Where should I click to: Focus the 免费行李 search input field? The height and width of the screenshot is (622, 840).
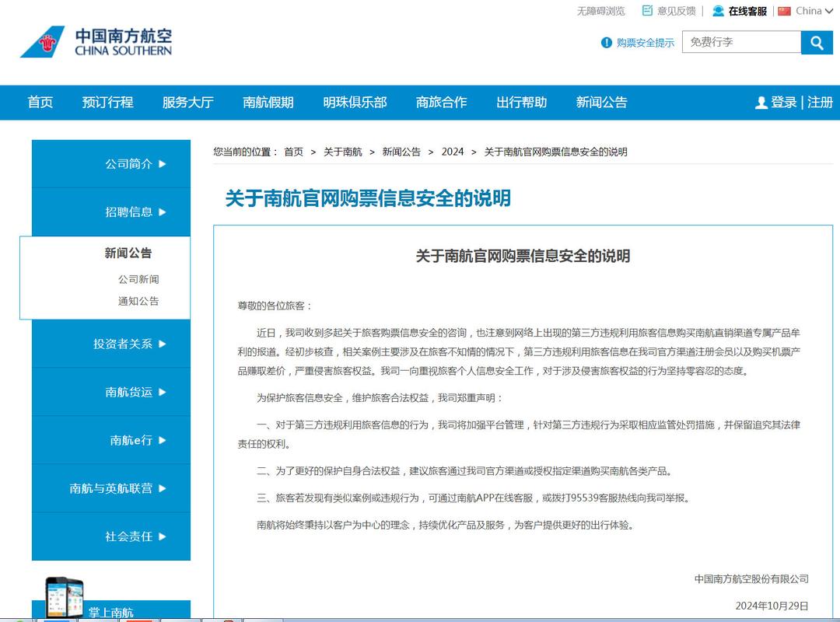click(741, 42)
